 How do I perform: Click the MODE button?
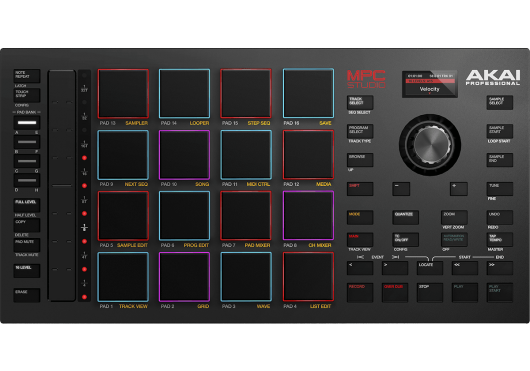pos(360,217)
